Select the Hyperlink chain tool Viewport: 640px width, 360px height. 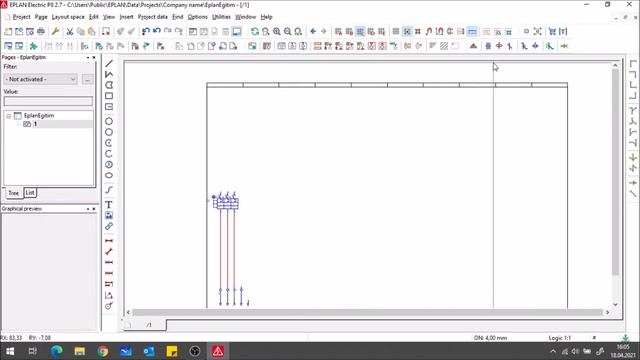tap(109, 226)
